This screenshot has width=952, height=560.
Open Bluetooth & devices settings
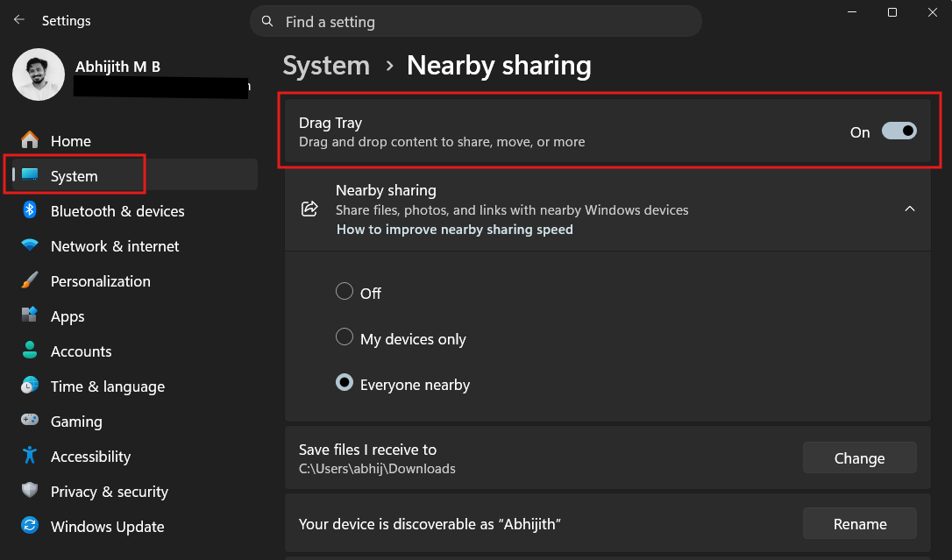117,210
